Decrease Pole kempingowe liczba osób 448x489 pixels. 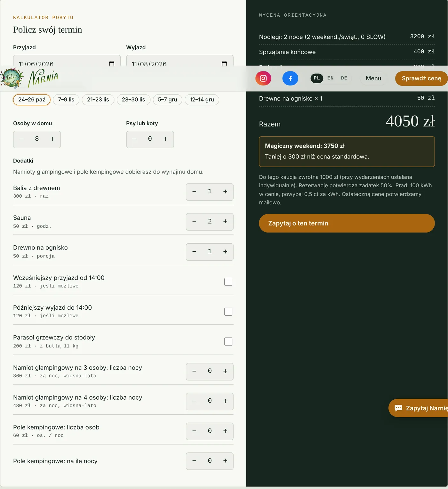[x=194, y=431]
